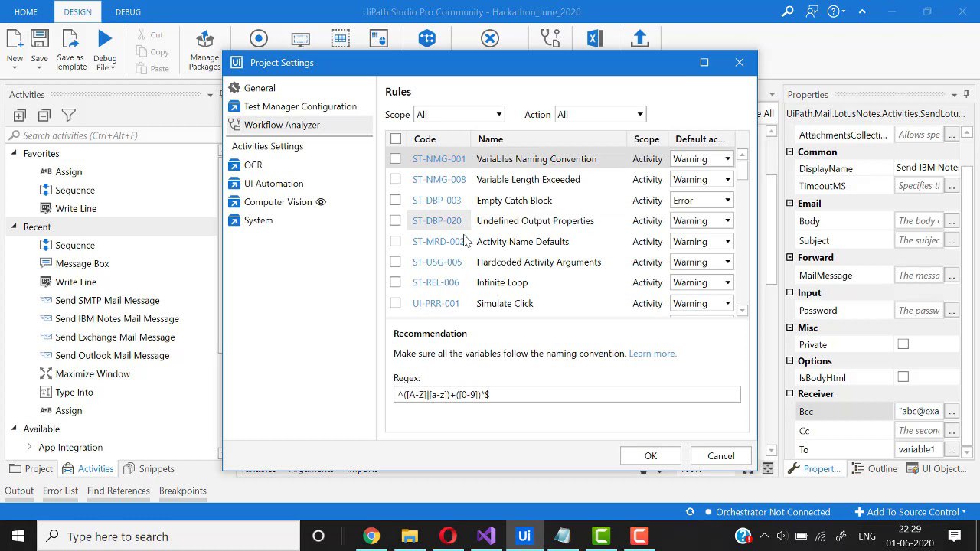This screenshot has height=551, width=980.
Task: Switch to the DEBUG ribbon tab
Action: pyautogui.click(x=128, y=11)
